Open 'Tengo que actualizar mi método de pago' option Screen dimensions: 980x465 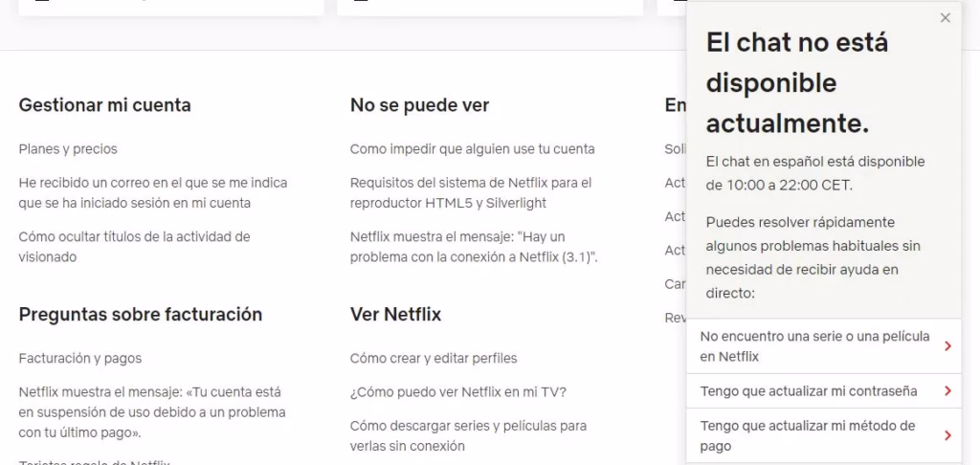tap(824, 435)
